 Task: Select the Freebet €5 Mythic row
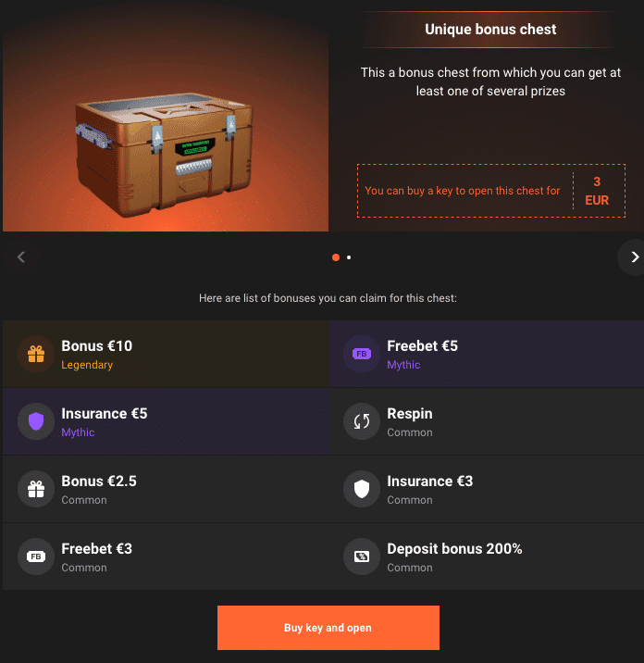point(487,354)
